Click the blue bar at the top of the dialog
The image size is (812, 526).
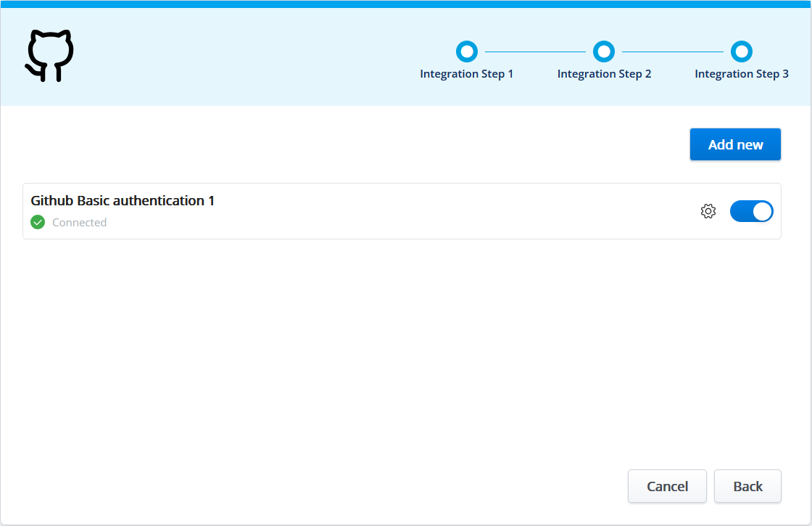[x=406, y=4]
